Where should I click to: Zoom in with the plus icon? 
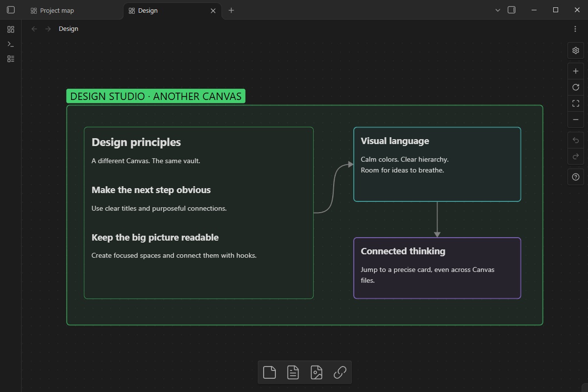click(576, 72)
